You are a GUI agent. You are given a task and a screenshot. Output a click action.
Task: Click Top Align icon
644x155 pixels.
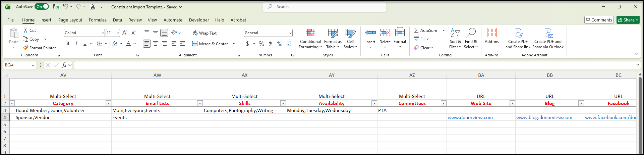click(147, 33)
